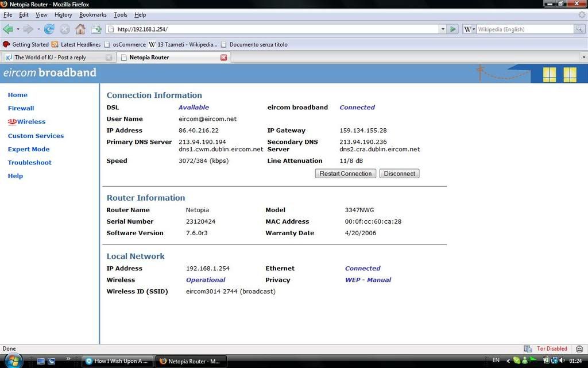Viewport: 588px width, 368px height.
Task: Open the History menu
Action: click(x=63, y=14)
